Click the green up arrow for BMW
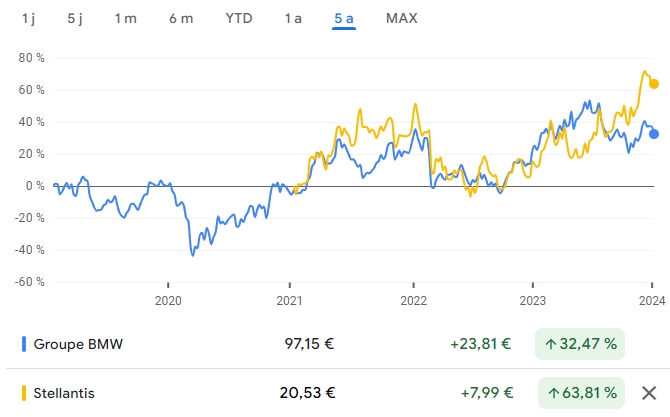The width and height of the screenshot is (670, 417). point(552,344)
